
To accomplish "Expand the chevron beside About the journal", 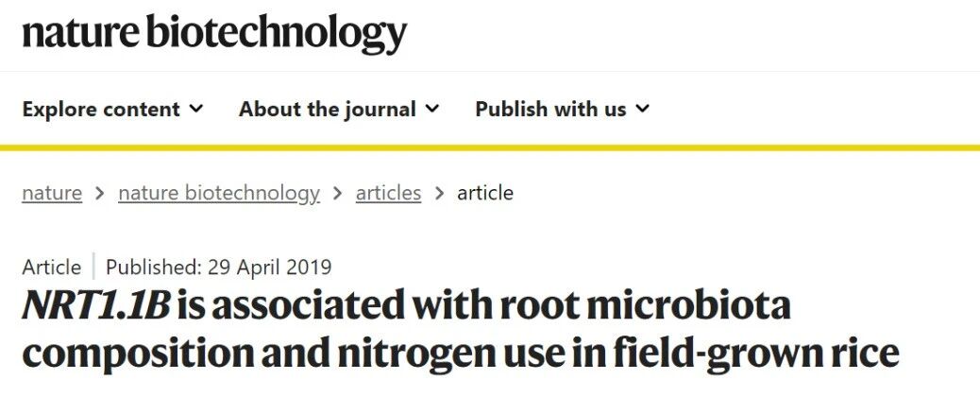I will pyautogui.click(x=432, y=109).
